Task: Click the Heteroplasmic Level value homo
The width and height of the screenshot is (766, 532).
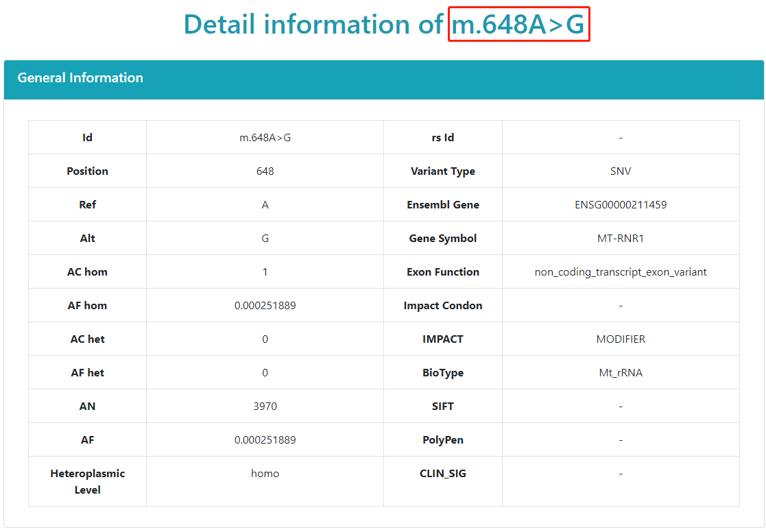Action: pos(265,474)
